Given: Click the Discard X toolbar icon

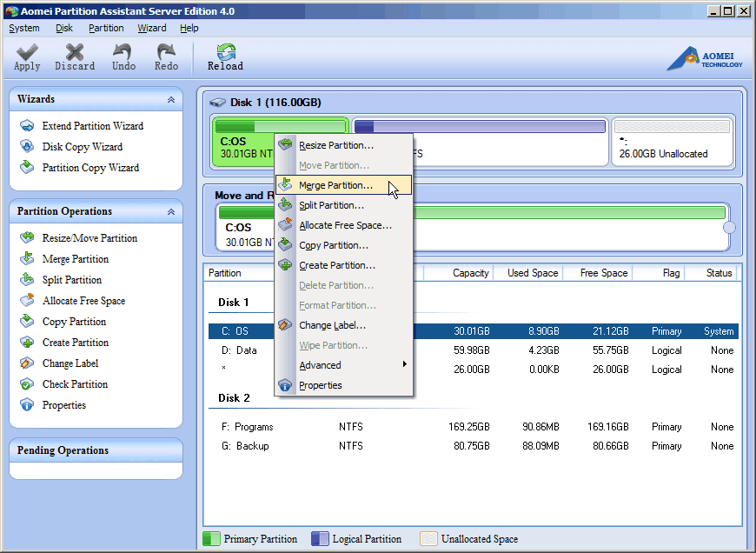Looking at the screenshot, I should click(75, 52).
